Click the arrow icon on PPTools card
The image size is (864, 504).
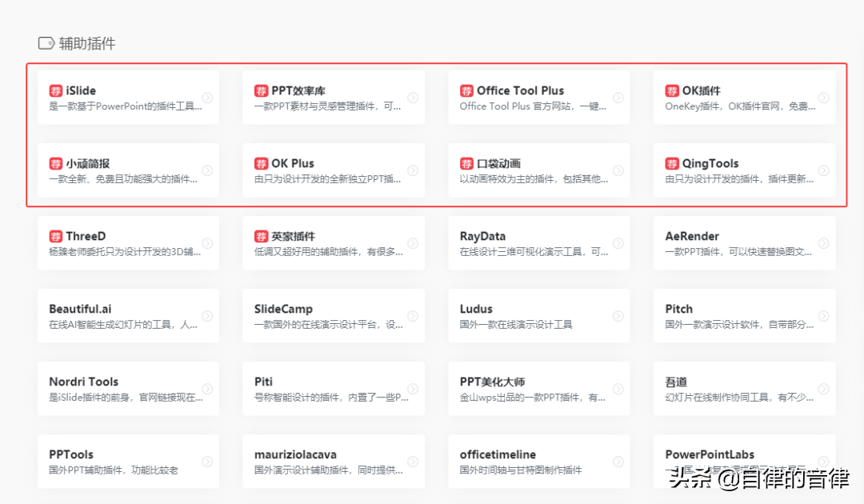coord(207,461)
